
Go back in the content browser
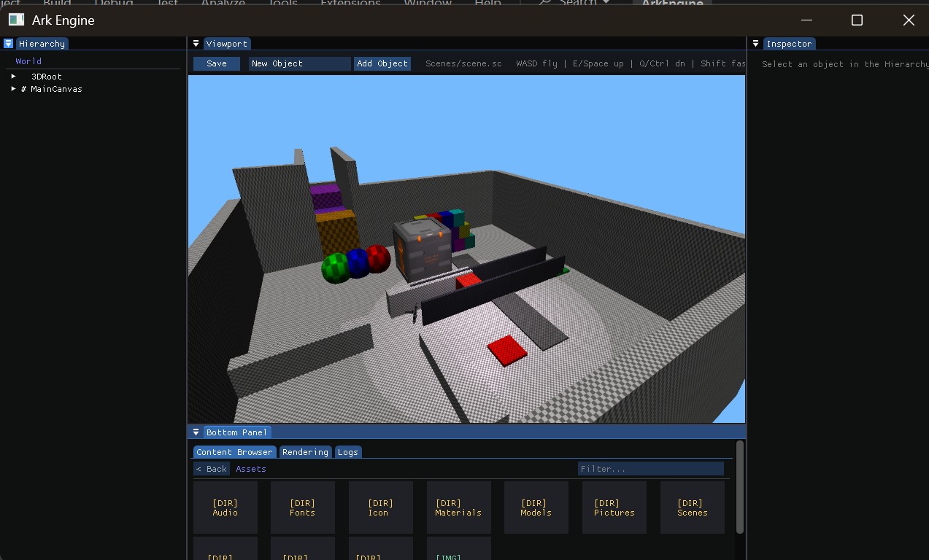pos(212,469)
